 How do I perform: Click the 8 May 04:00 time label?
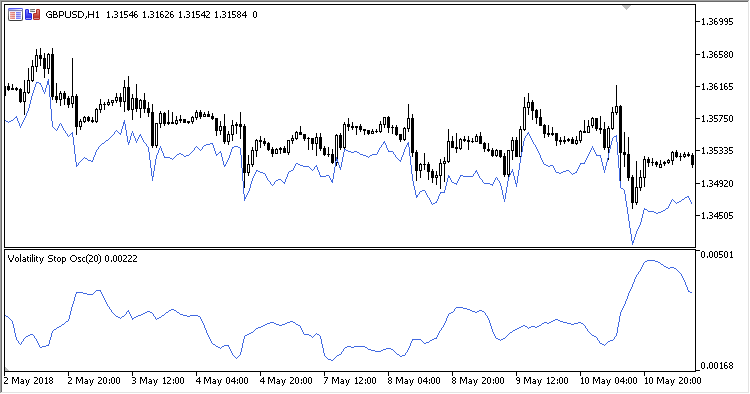pyautogui.click(x=414, y=381)
